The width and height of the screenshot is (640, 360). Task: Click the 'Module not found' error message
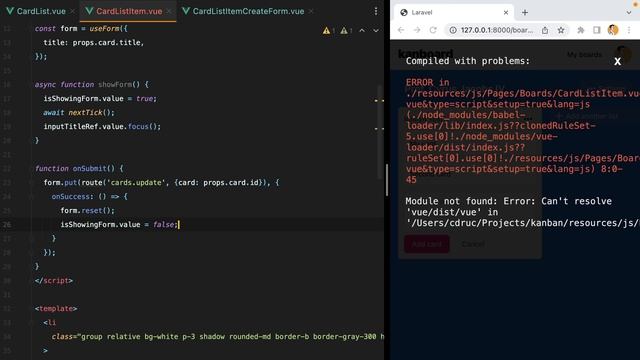pyautogui.click(x=522, y=212)
